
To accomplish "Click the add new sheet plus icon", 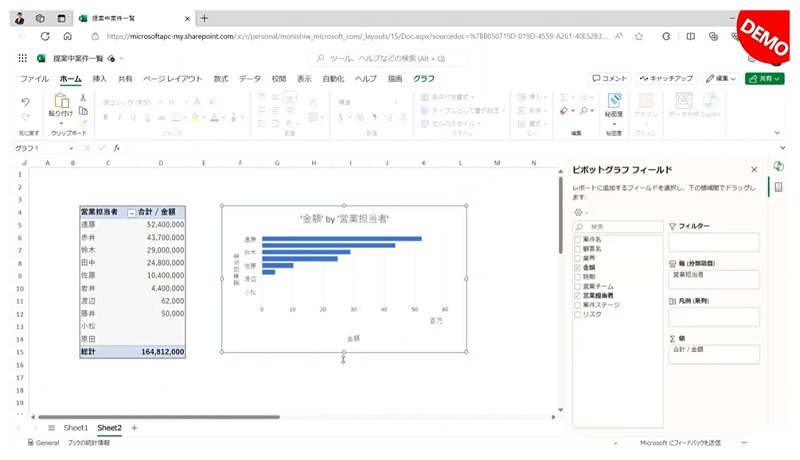I will [x=134, y=428].
